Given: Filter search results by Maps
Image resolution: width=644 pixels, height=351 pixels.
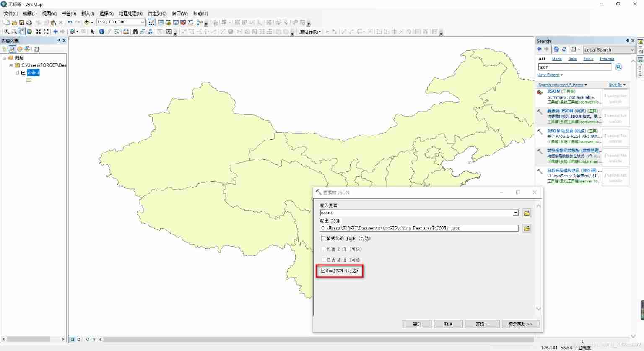Looking at the screenshot, I should pos(557,59).
